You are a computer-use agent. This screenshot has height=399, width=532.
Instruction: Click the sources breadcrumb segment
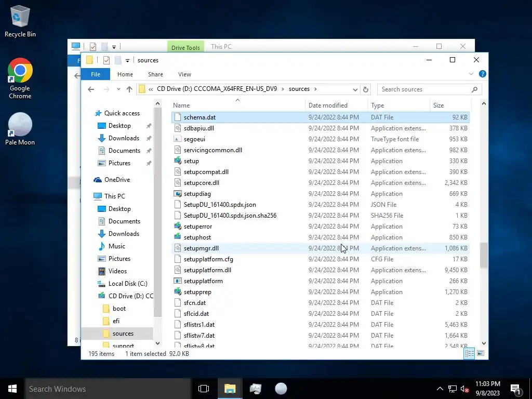(299, 89)
